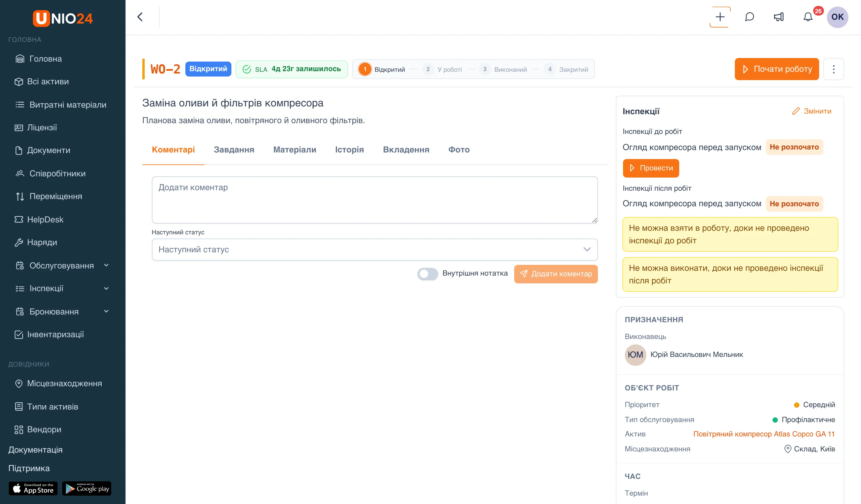This screenshot has width=861, height=504.
Task: Open Витратні матеріали section
Action: [x=61, y=105]
